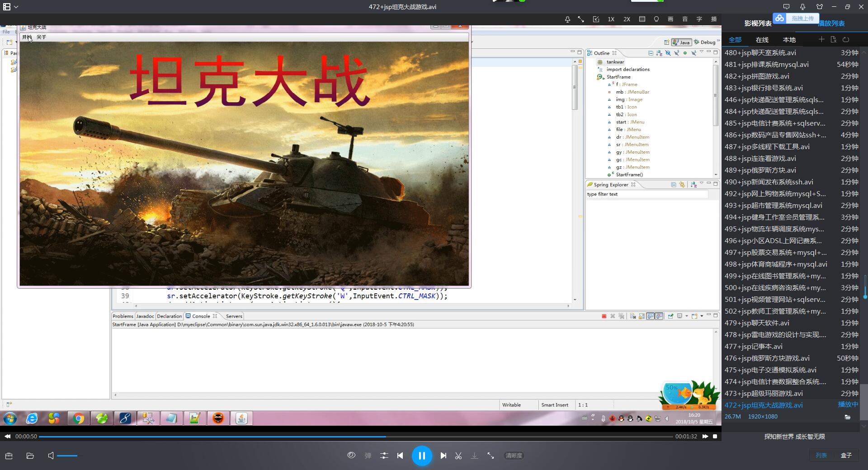Image resolution: width=868 pixels, height=470 pixels.
Task: Open the 关于 menu in tank game window
Action: [x=42, y=37]
